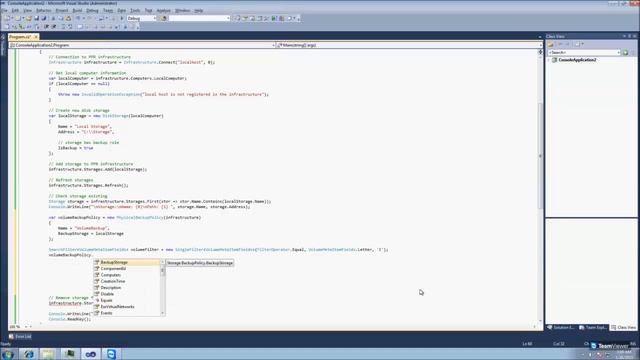Select EsxVirtualNetworks in the IntelliSense list
The height and width of the screenshot is (360, 640).
coord(127,307)
